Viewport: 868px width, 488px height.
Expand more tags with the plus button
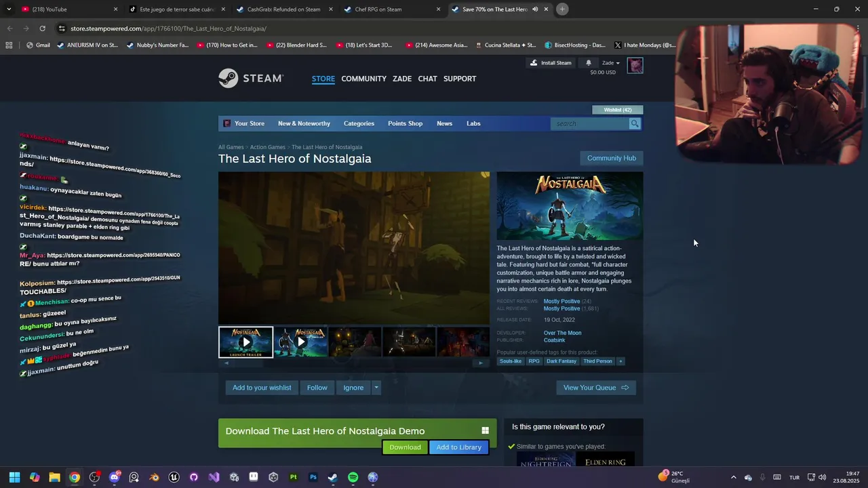click(x=620, y=361)
